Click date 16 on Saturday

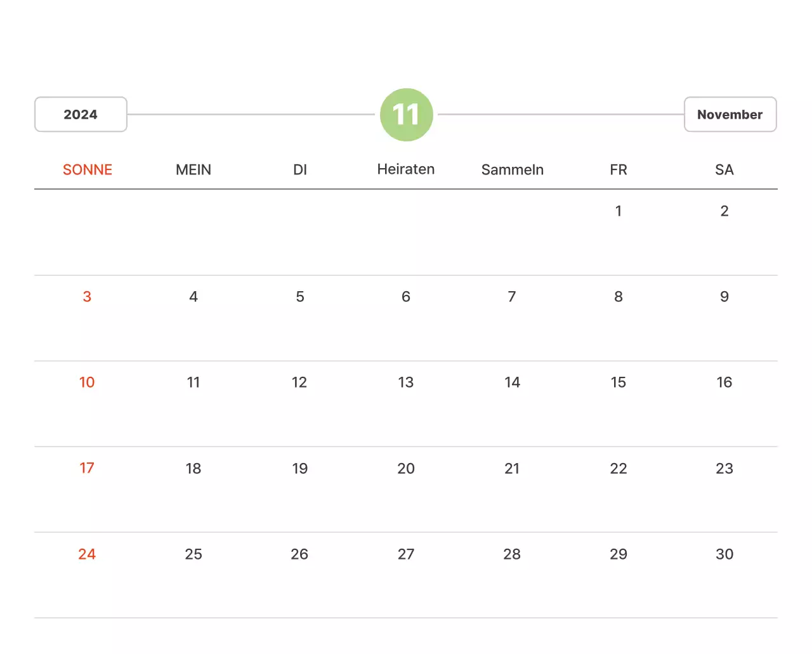724,383
